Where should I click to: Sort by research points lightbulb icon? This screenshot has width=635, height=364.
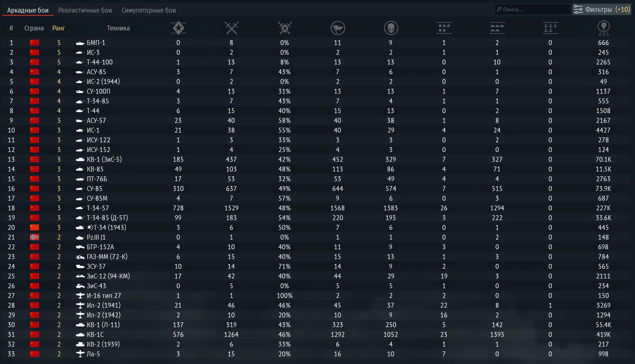(x=603, y=28)
